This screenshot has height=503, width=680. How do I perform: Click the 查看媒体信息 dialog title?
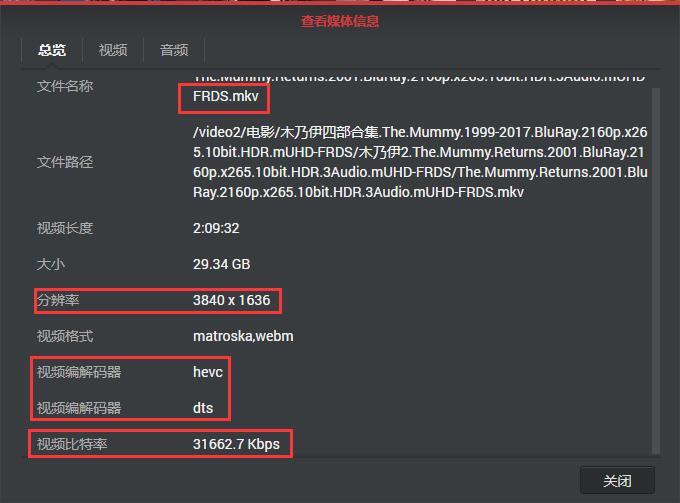pos(340,21)
